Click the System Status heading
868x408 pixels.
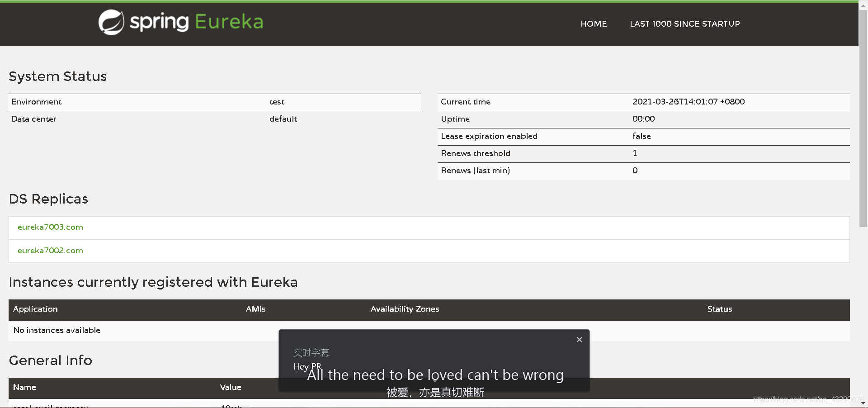pos(58,76)
